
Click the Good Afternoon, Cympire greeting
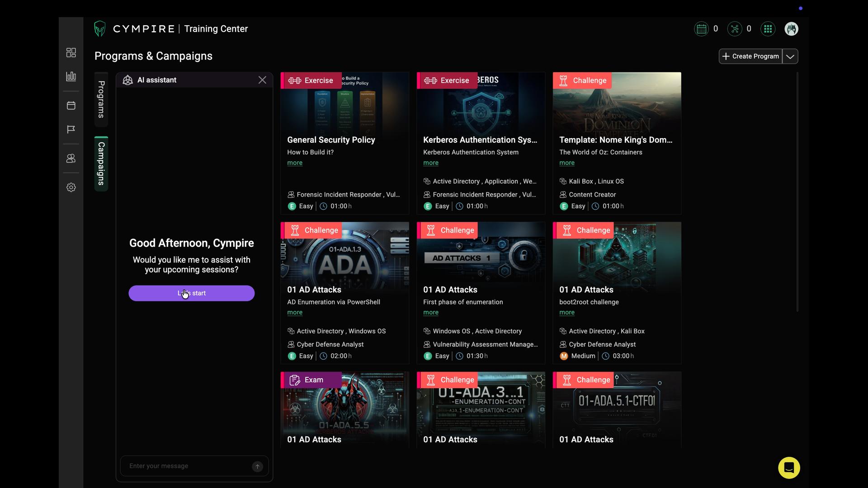pyautogui.click(x=192, y=243)
